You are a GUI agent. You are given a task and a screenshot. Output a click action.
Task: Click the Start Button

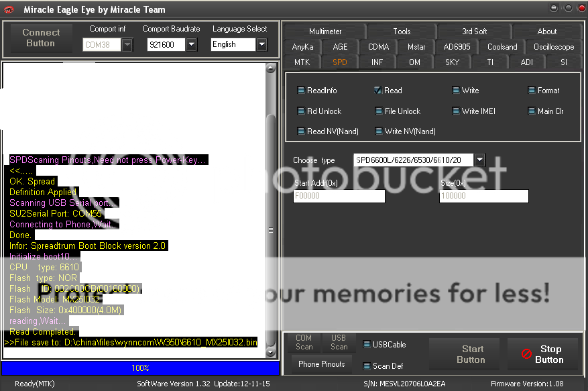point(465,354)
